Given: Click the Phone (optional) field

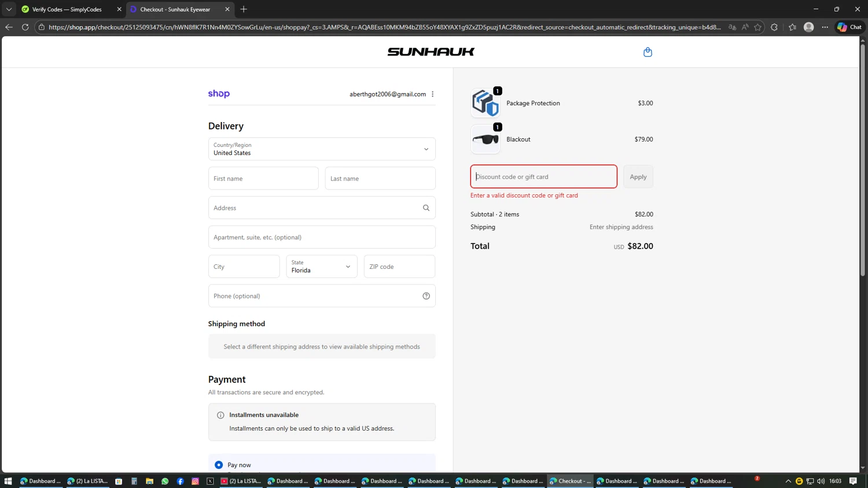Looking at the screenshot, I should (x=322, y=296).
